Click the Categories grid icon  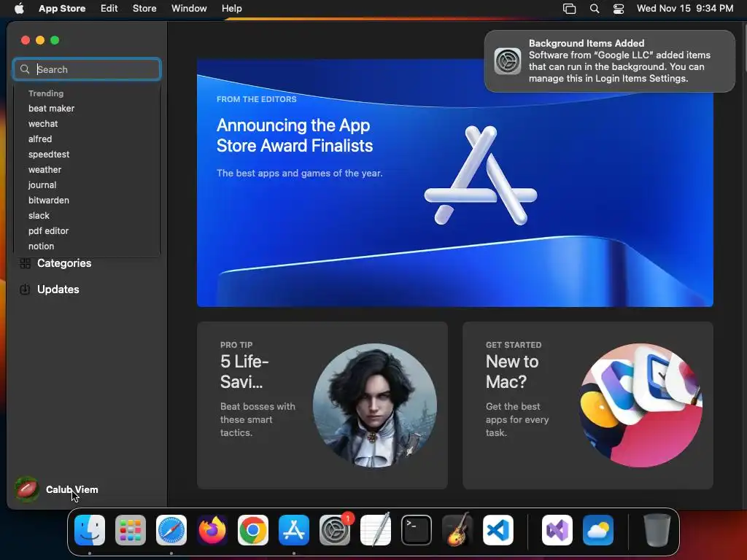tap(25, 263)
